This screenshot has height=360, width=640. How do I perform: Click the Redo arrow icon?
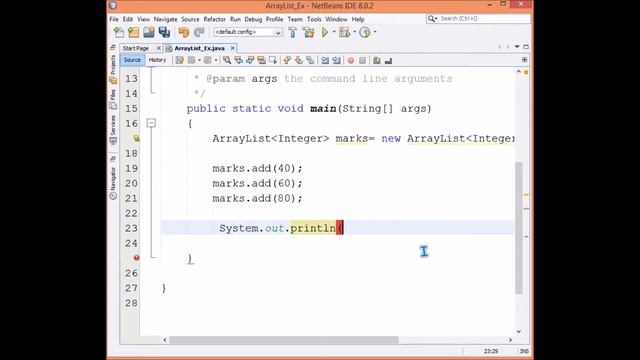click(199, 32)
